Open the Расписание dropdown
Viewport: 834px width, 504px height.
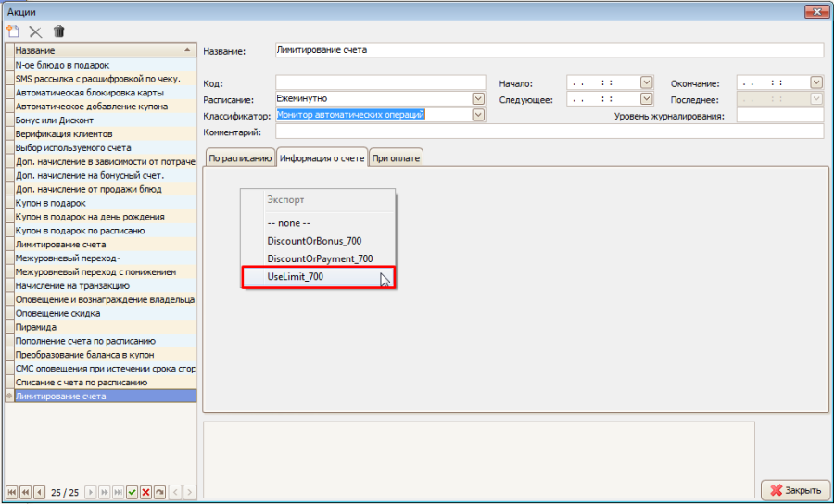[478, 98]
